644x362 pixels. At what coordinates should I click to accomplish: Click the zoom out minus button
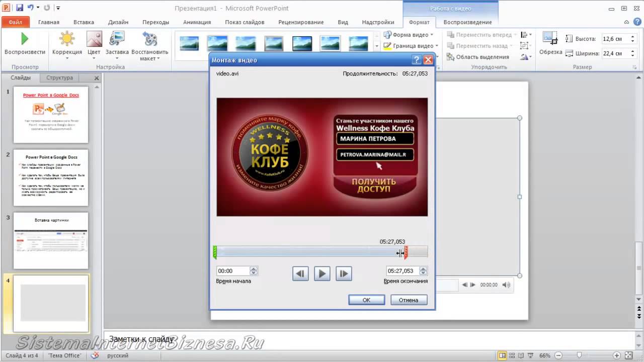coord(557,355)
